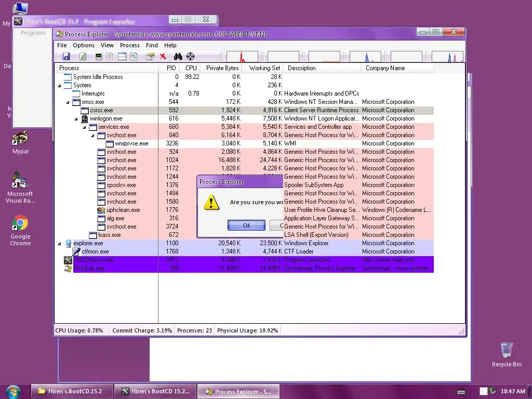Click the explorer.exe process icon
Screen dimensions: 532x399
point(68,243)
